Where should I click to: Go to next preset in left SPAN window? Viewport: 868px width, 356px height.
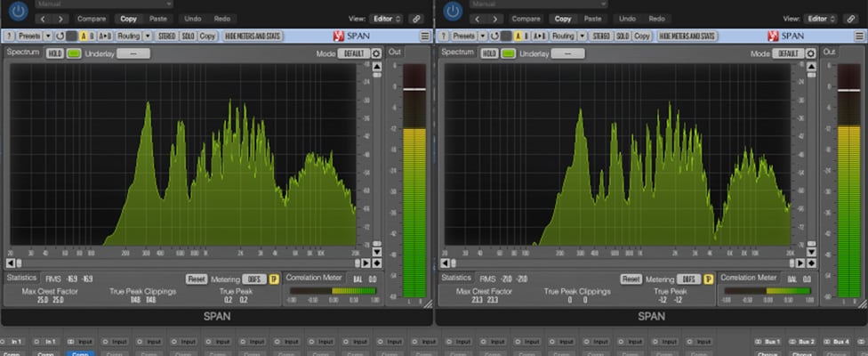pyautogui.click(x=60, y=19)
